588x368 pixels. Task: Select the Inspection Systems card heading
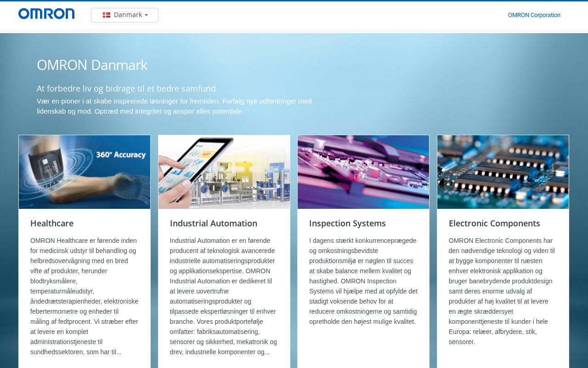click(347, 223)
